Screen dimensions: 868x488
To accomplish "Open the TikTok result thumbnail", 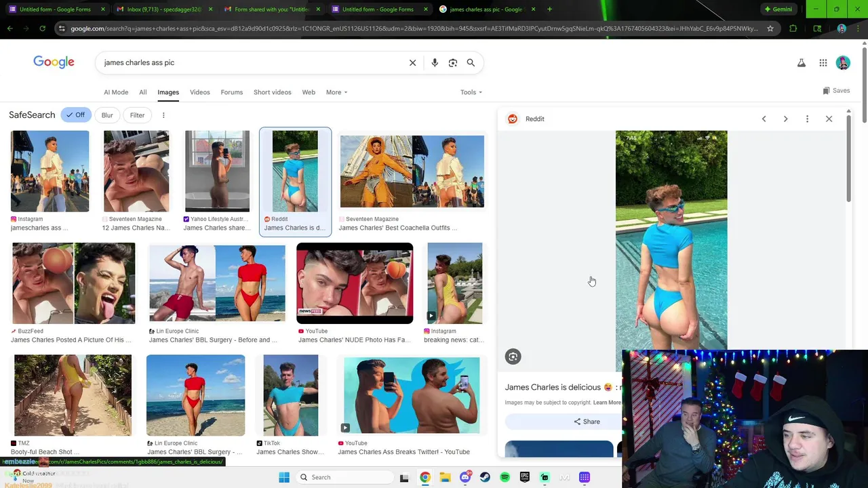I will pos(291,395).
